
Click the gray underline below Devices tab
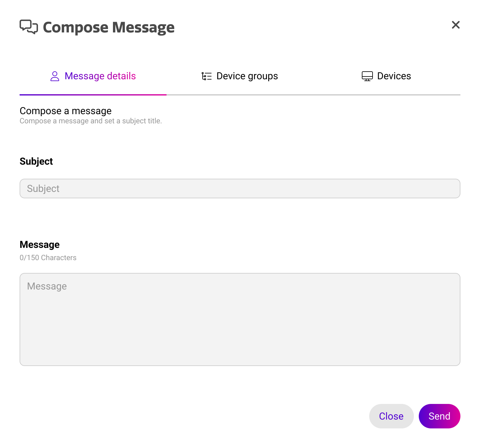click(387, 95)
